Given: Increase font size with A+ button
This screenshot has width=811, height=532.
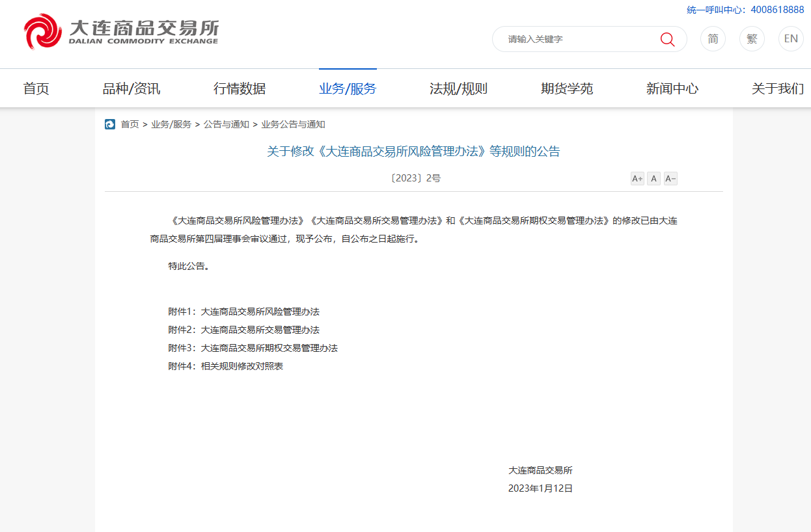Looking at the screenshot, I should pyautogui.click(x=637, y=179).
